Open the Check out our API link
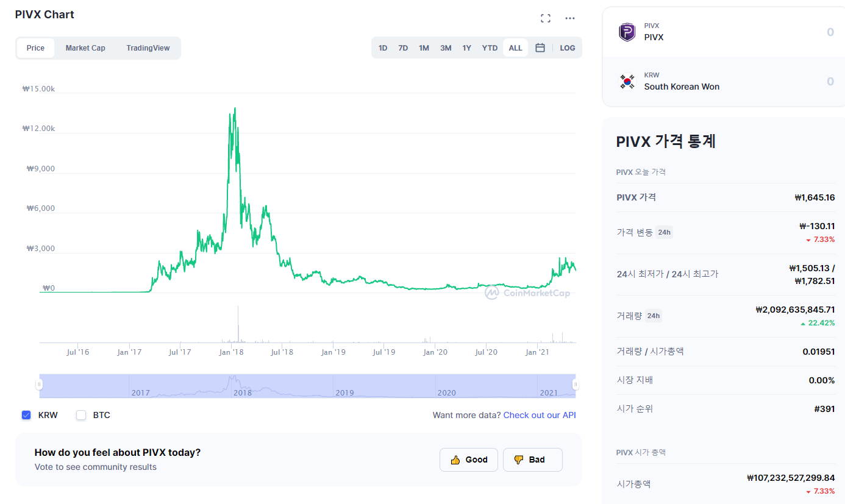 point(540,415)
